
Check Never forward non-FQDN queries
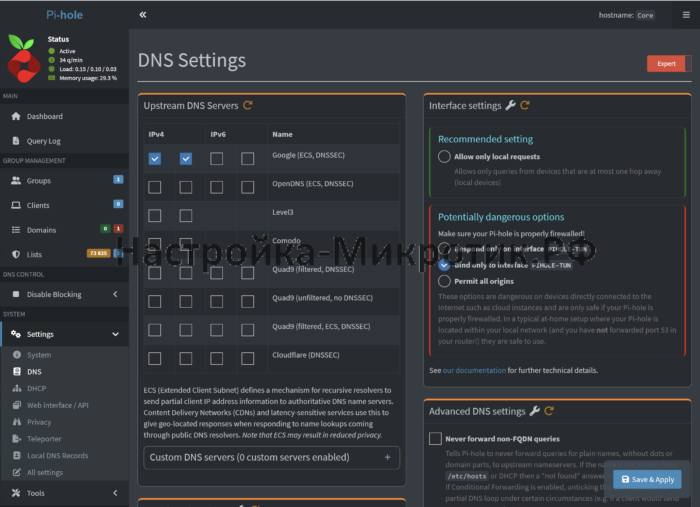coord(435,438)
